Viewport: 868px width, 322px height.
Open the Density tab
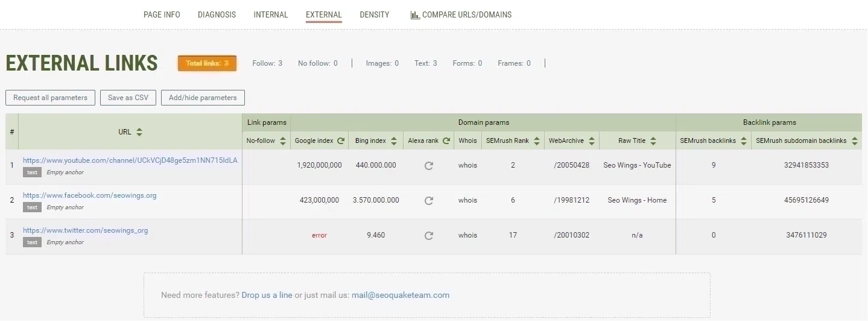(375, 15)
